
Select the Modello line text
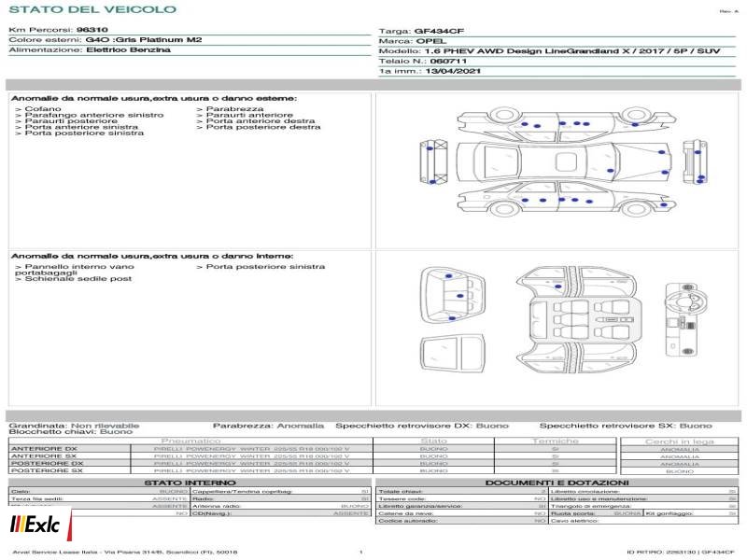point(549,51)
